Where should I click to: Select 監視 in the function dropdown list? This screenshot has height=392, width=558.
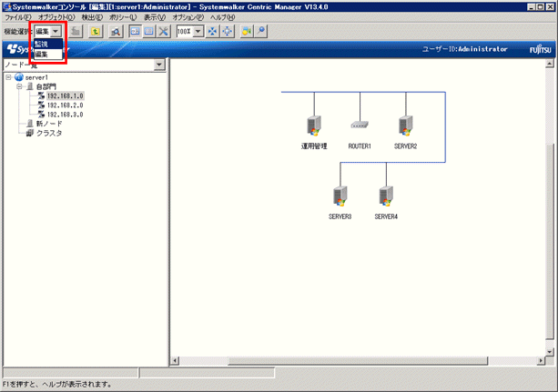pos(48,44)
